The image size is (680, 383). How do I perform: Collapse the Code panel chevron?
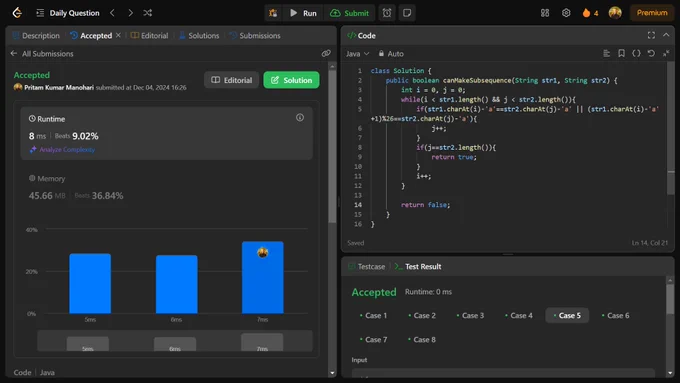click(x=666, y=35)
